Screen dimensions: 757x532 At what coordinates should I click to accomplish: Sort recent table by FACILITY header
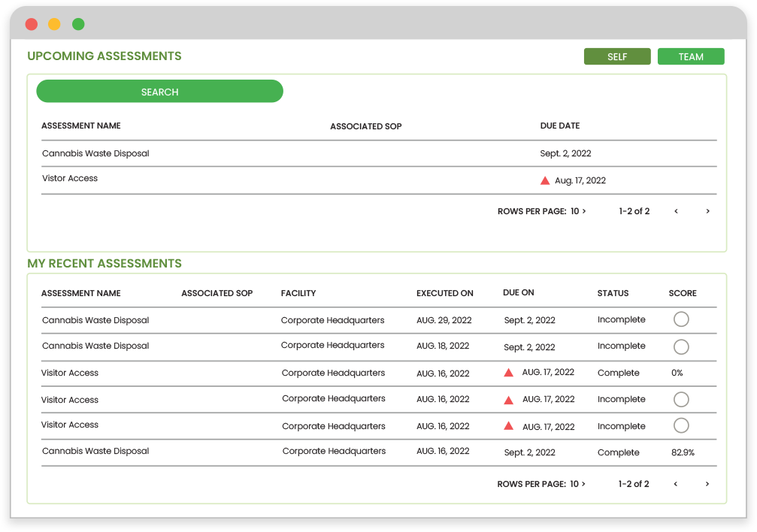point(298,293)
